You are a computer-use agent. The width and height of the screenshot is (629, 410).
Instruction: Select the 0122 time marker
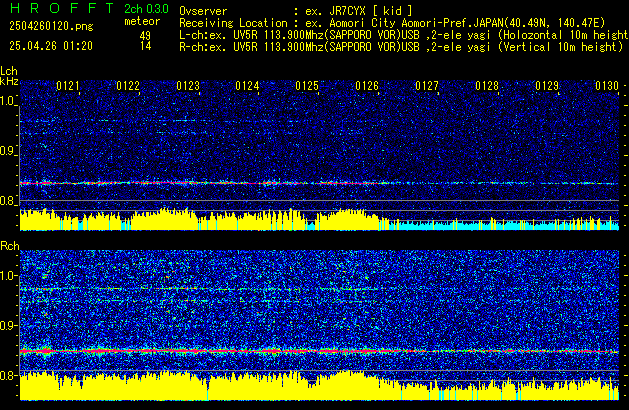click(128, 86)
